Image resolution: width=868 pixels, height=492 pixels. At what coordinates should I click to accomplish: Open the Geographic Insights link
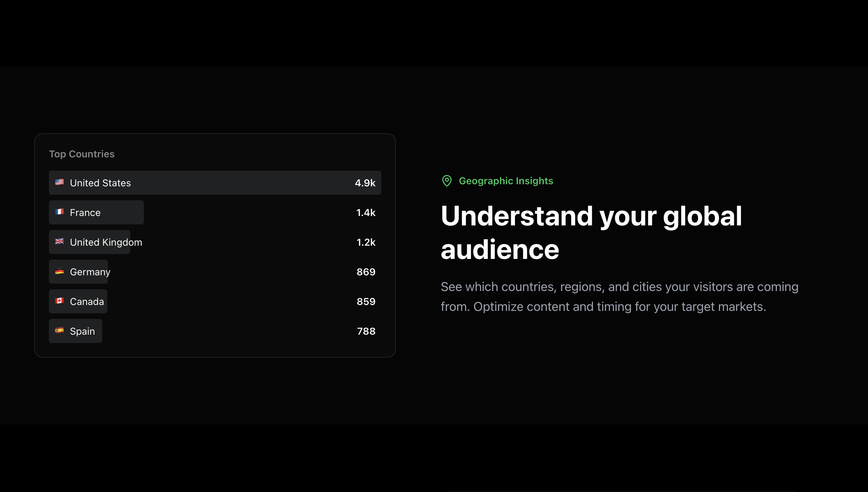tap(506, 181)
